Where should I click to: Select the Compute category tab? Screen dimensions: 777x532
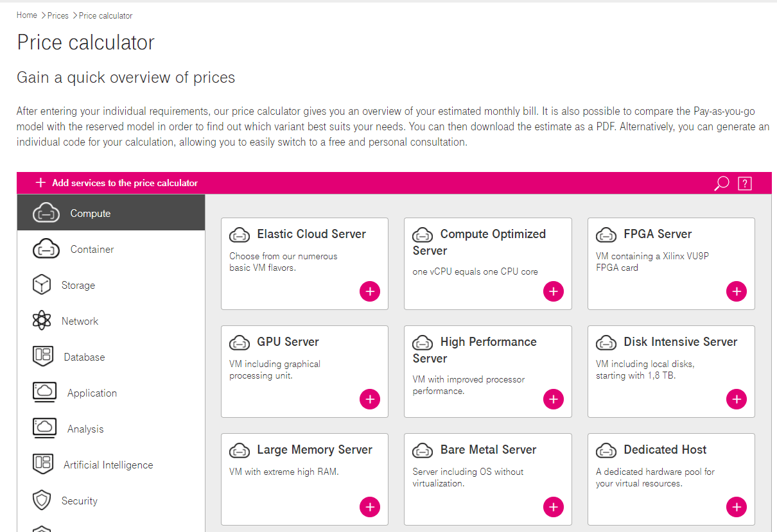click(111, 213)
